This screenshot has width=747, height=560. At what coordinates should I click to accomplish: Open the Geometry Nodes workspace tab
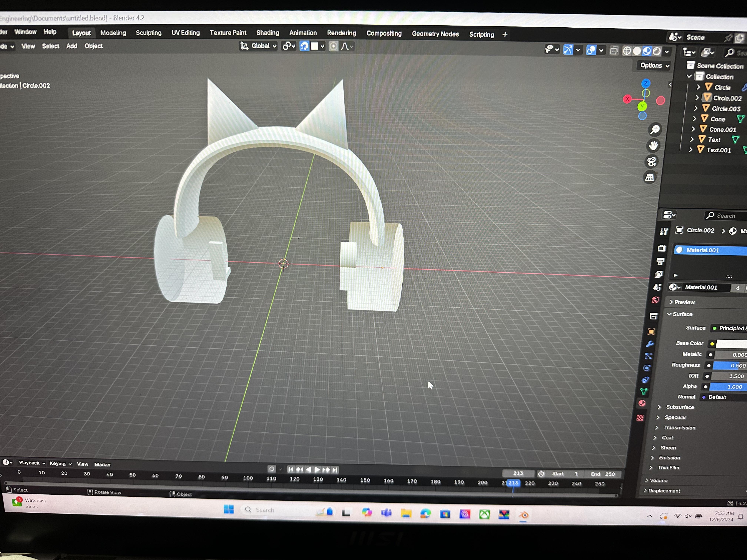click(x=435, y=34)
